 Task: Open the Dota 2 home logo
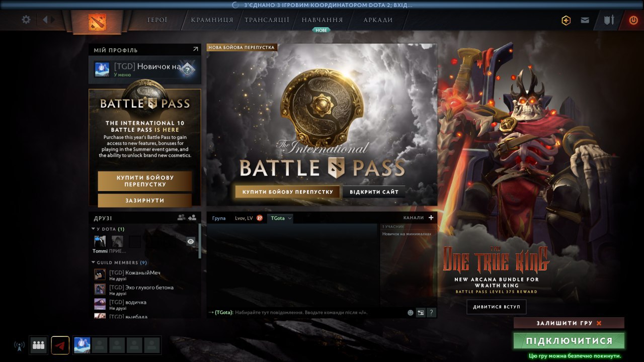point(97,22)
